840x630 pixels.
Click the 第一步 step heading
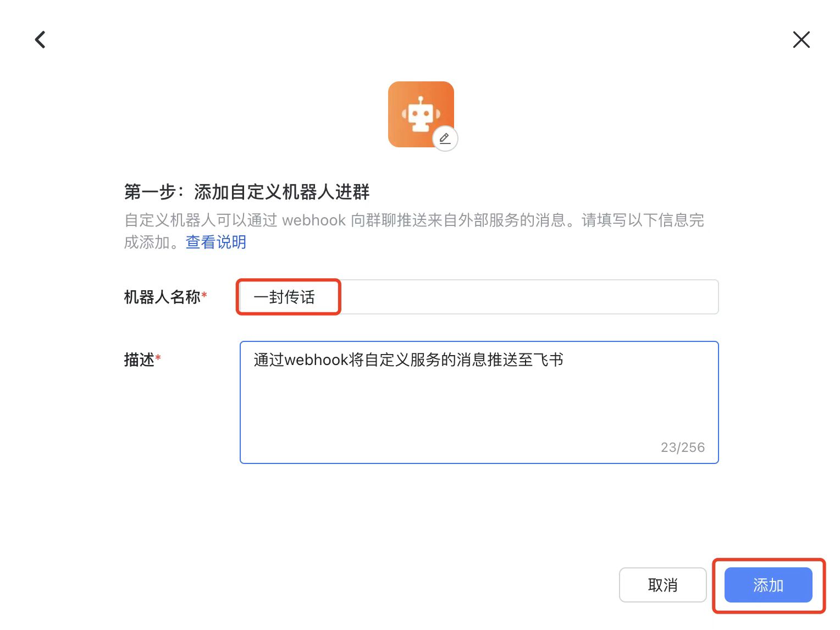tap(247, 192)
